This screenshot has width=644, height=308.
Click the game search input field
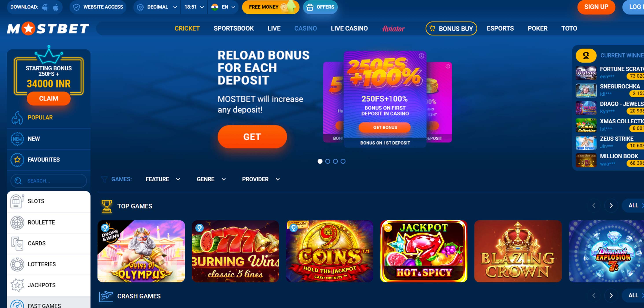click(49, 181)
